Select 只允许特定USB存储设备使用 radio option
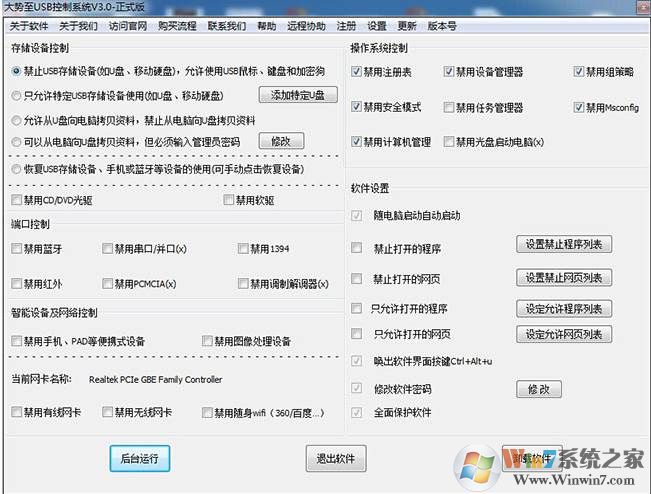The height and width of the screenshot is (494, 651). 16,96
